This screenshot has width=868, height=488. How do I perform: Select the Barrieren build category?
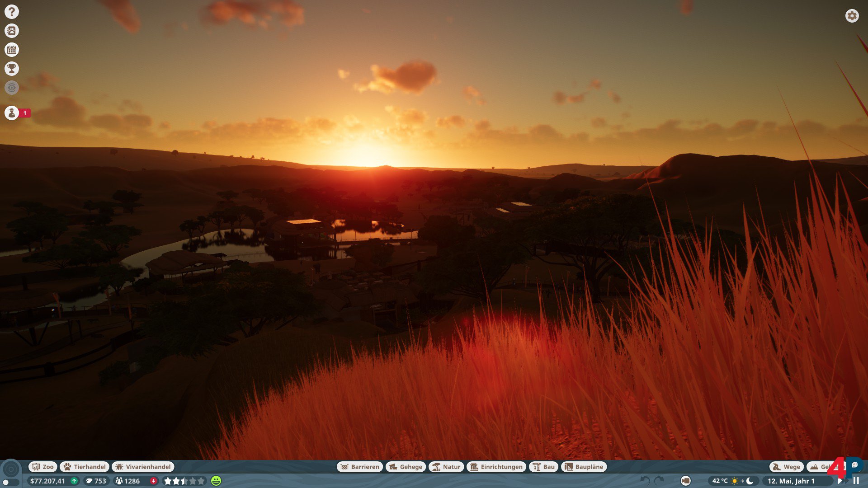coord(360,467)
